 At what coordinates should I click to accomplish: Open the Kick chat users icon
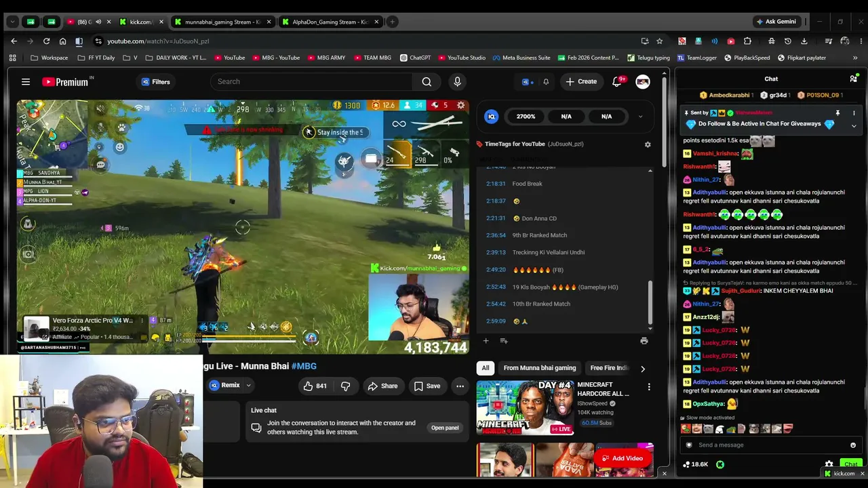(854, 79)
